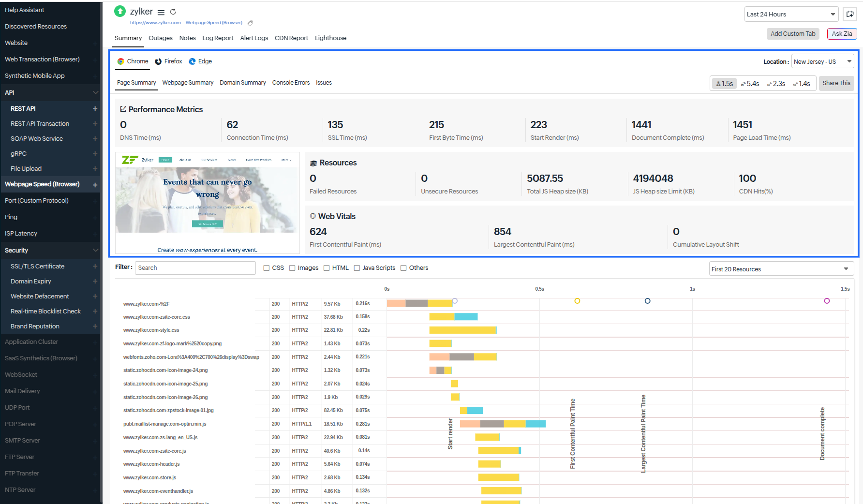863x504 pixels.
Task: Click the calendar icon beside Last 24 Hours
Action: click(x=850, y=15)
